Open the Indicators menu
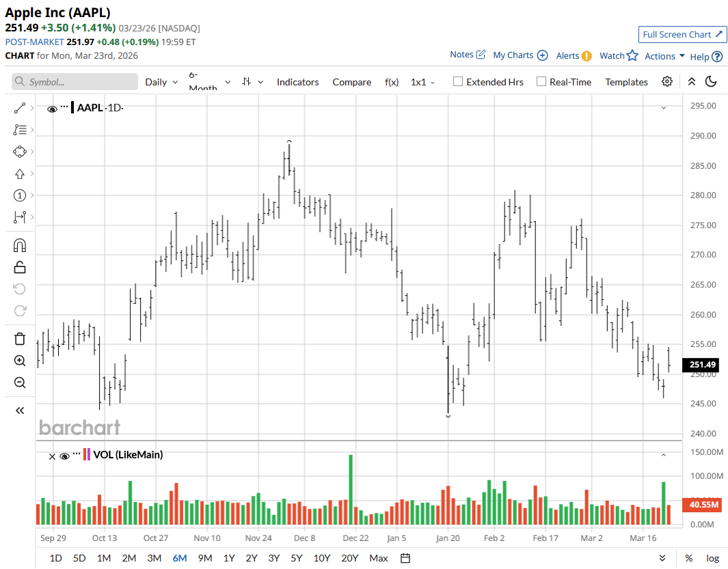Viewport: 728px width, 569px height. coord(297,82)
